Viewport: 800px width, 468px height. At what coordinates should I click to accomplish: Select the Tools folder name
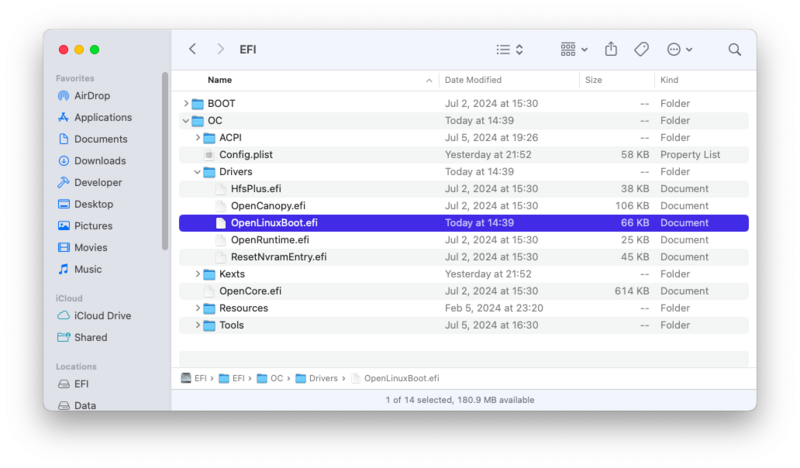coord(231,325)
